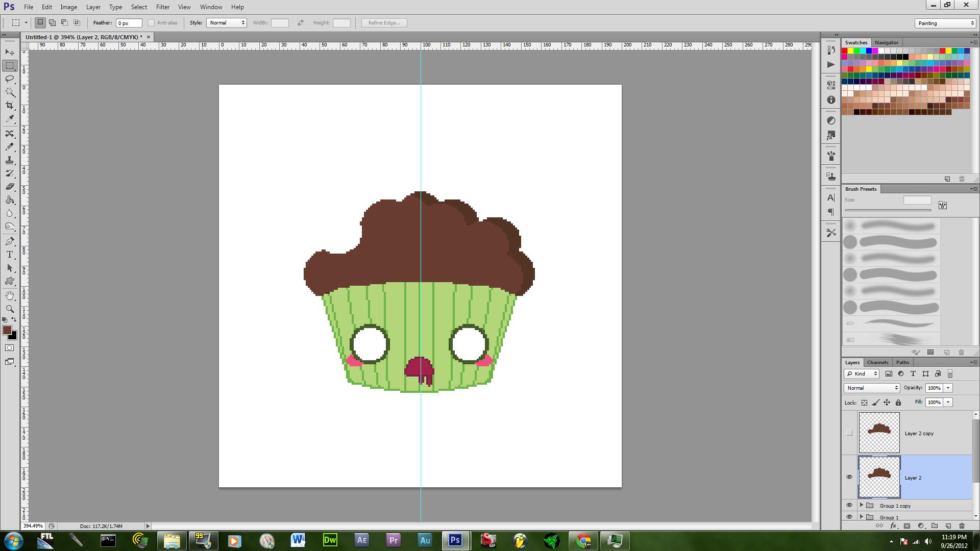The height and width of the screenshot is (551, 980).
Task: Open the Image menu
Action: [x=68, y=7]
